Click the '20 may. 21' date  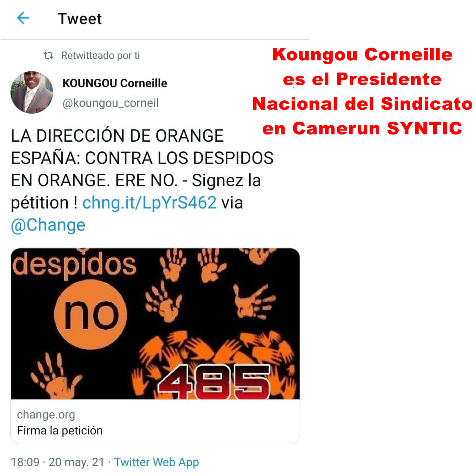[76, 462]
